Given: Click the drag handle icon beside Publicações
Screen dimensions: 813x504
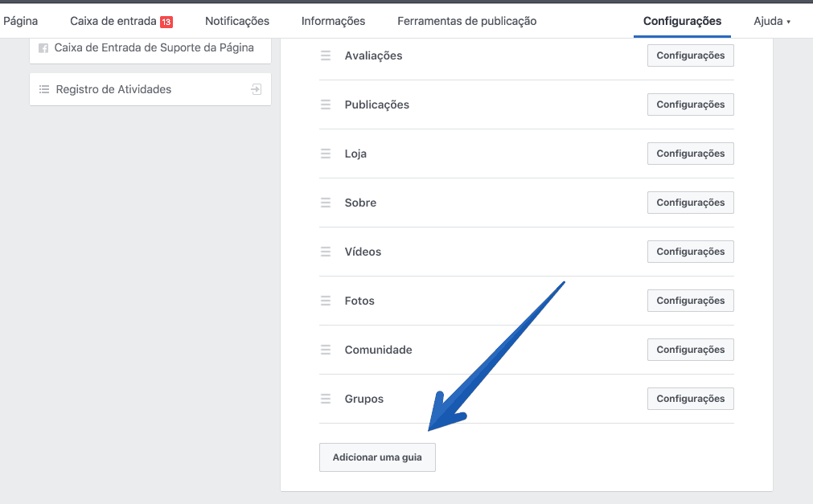Looking at the screenshot, I should (326, 104).
